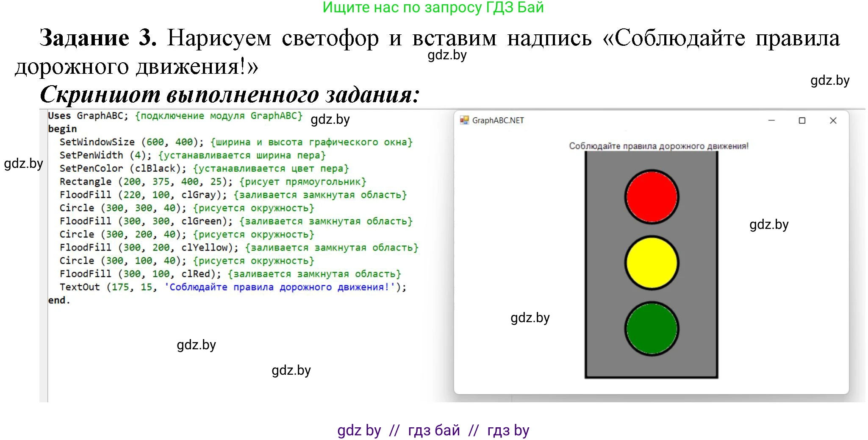Click the SetPenWidth (4) code line

pos(105,155)
